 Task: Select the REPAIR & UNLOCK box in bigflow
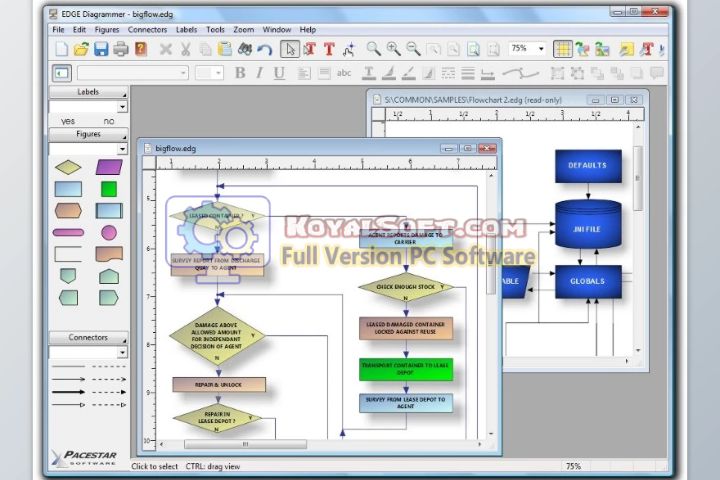219,385
